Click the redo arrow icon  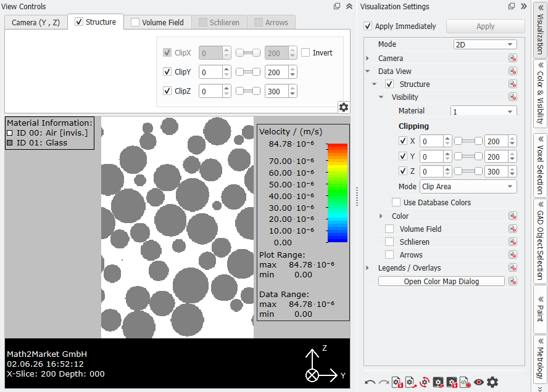(x=384, y=383)
